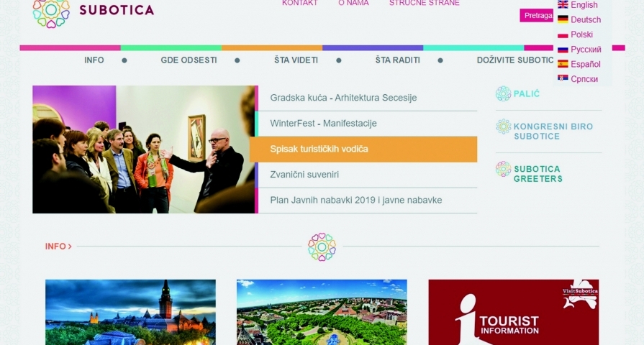
Task: Click the Palić blue rosette icon
Action: point(503,94)
